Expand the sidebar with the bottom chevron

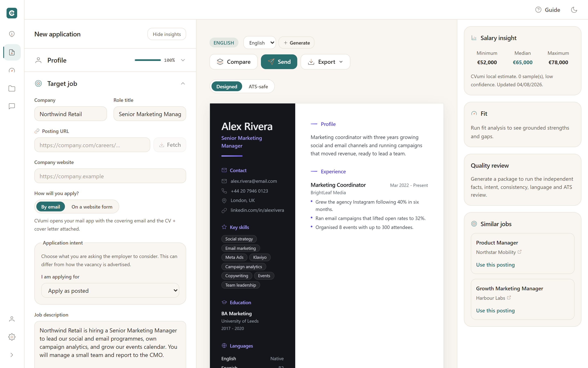point(12,355)
